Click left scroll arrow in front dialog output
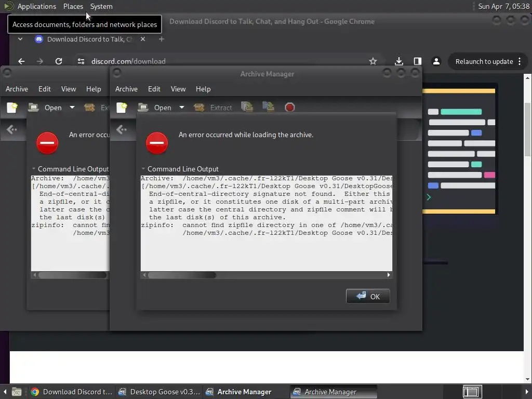 tap(144, 275)
